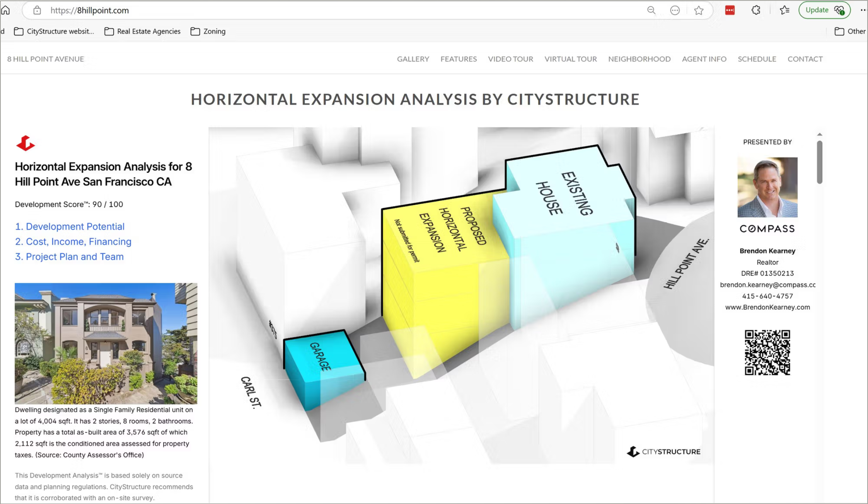The height and width of the screenshot is (504, 868).
Task: Click the browser Home icon
Action: click(5, 10)
